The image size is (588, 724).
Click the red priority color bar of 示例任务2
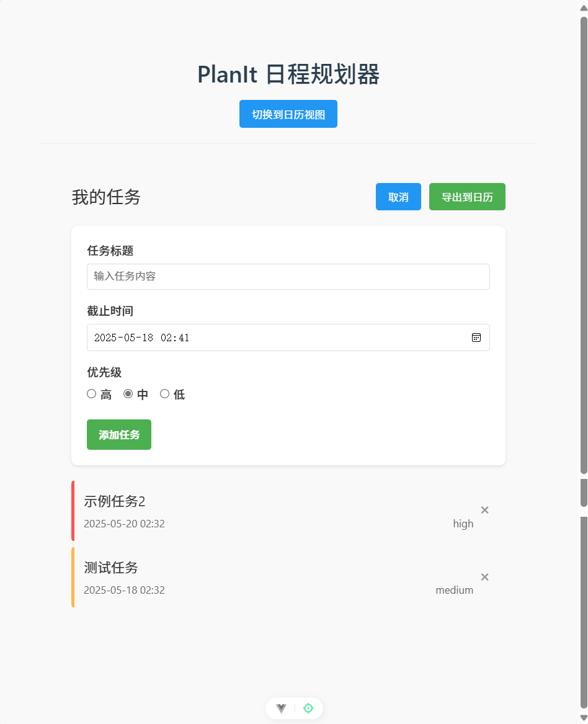(73, 511)
